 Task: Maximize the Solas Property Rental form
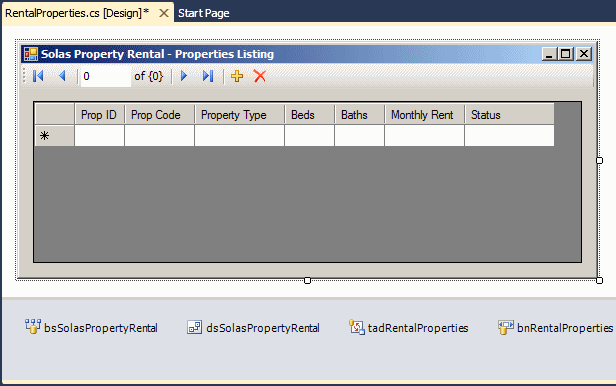click(566, 54)
